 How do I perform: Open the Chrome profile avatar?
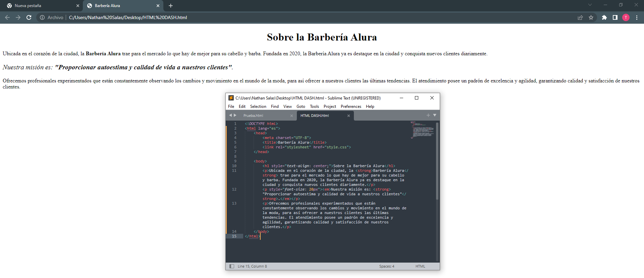pyautogui.click(x=626, y=17)
